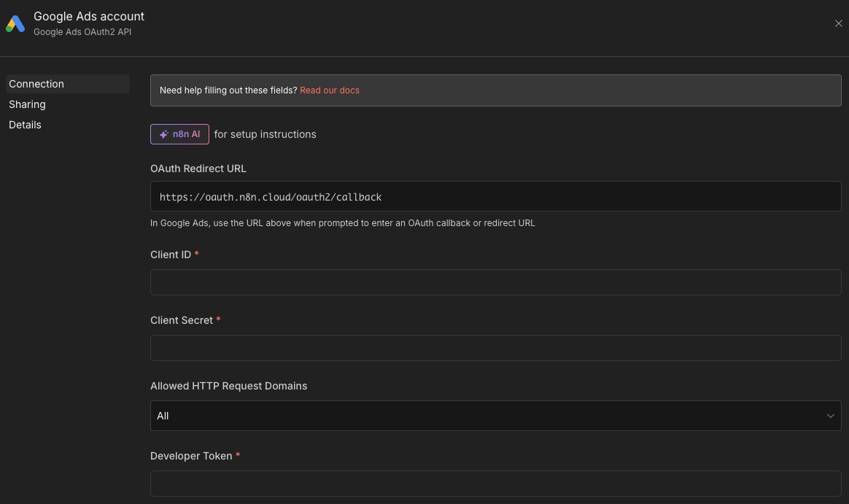
Task: Click the 'Allowed HTTP Request Domains' label
Action: [228, 386]
